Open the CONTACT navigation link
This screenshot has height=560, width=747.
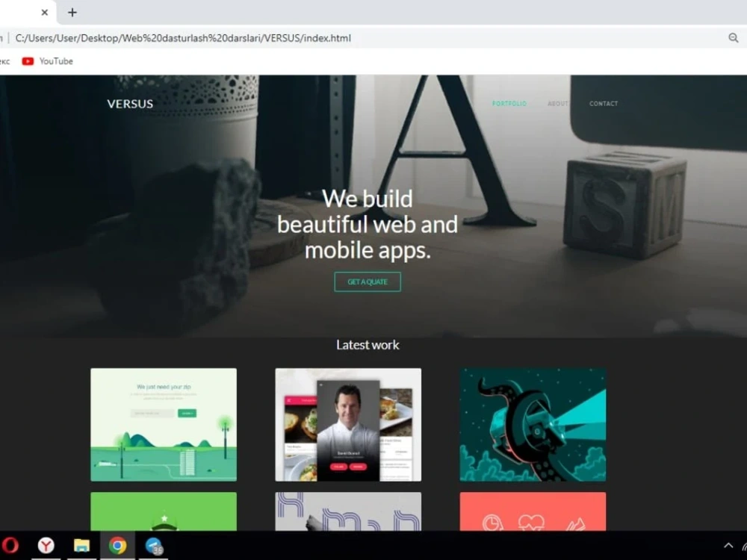(x=603, y=104)
